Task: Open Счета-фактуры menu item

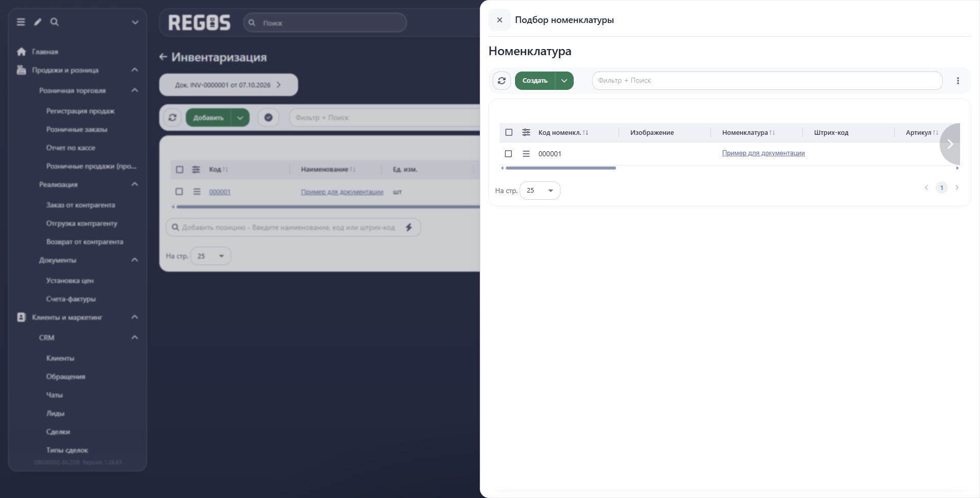Action: pyautogui.click(x=71, y=299)
